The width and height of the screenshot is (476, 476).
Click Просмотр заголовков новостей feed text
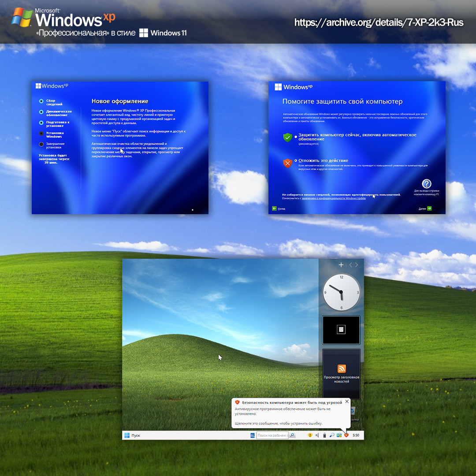pyautogui.click(x=342, y=379)
